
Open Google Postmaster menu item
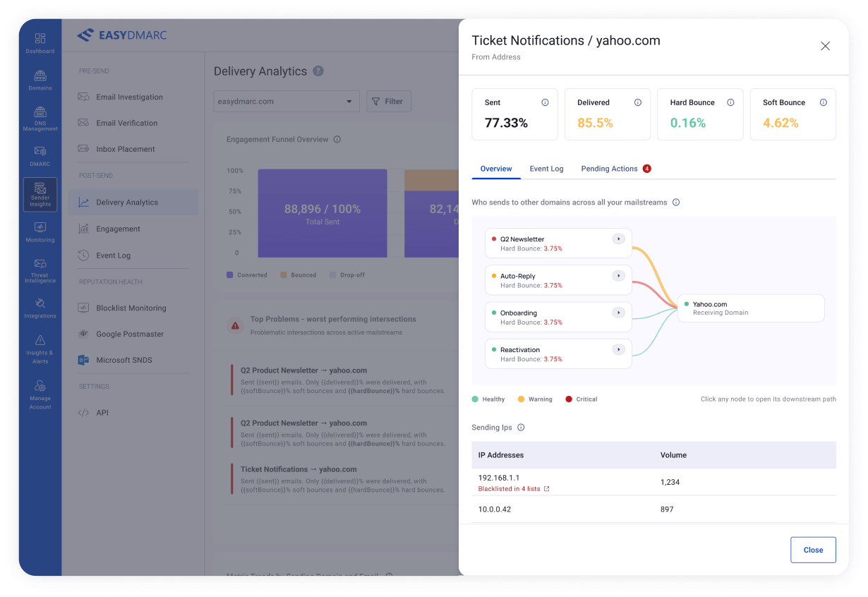tap(133, 334)
